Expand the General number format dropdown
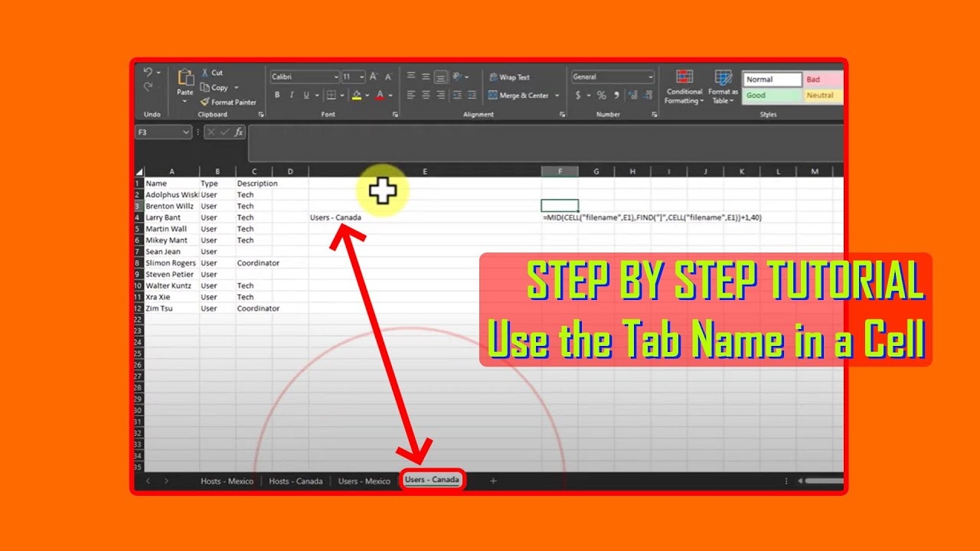This screenshot has height=551, width=980. 651,77
